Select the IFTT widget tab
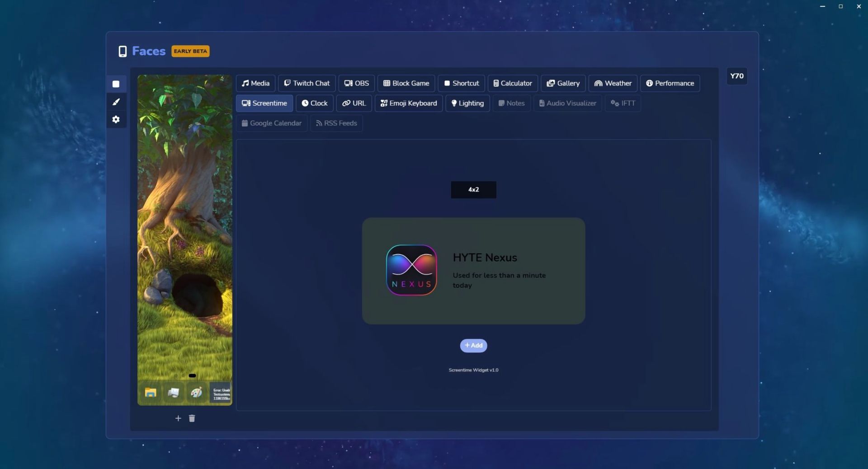 pos(623,103)
